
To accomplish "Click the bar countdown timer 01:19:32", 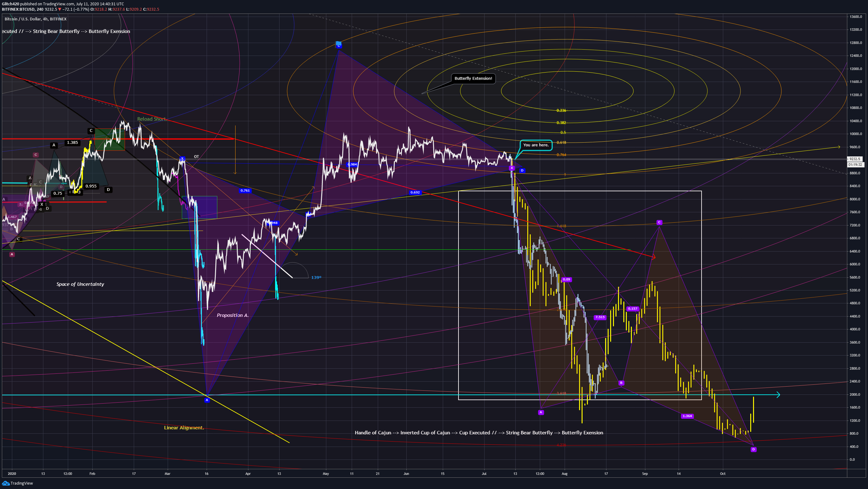I will [x=855, y=165].
